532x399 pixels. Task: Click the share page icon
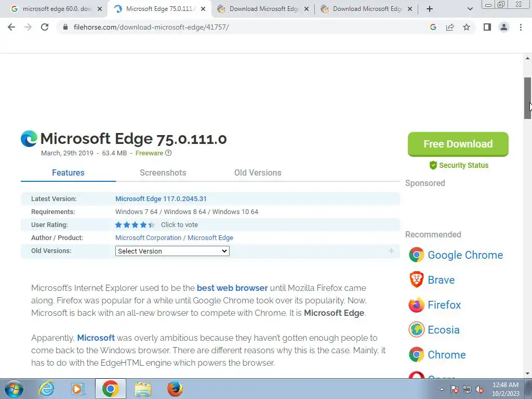pos(450,27)
